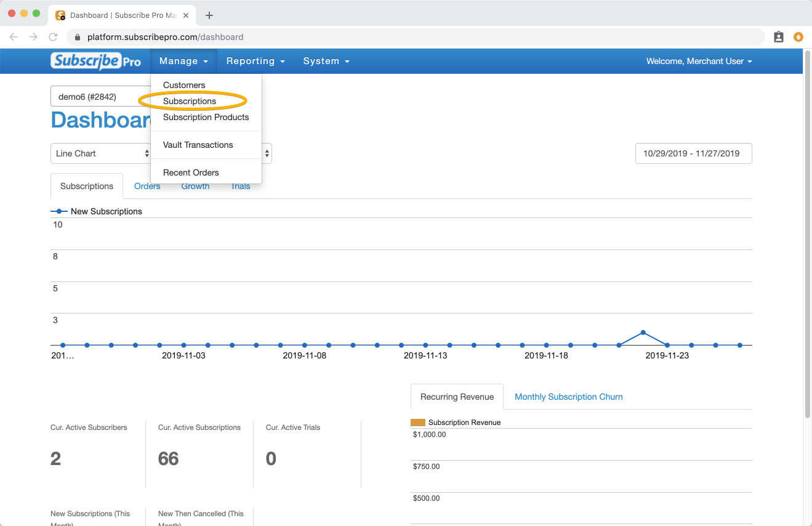Open the Line Chart type dropdown
Image resolution: width=812 pixels, height=526 pixels.
(x=102, y=153)
